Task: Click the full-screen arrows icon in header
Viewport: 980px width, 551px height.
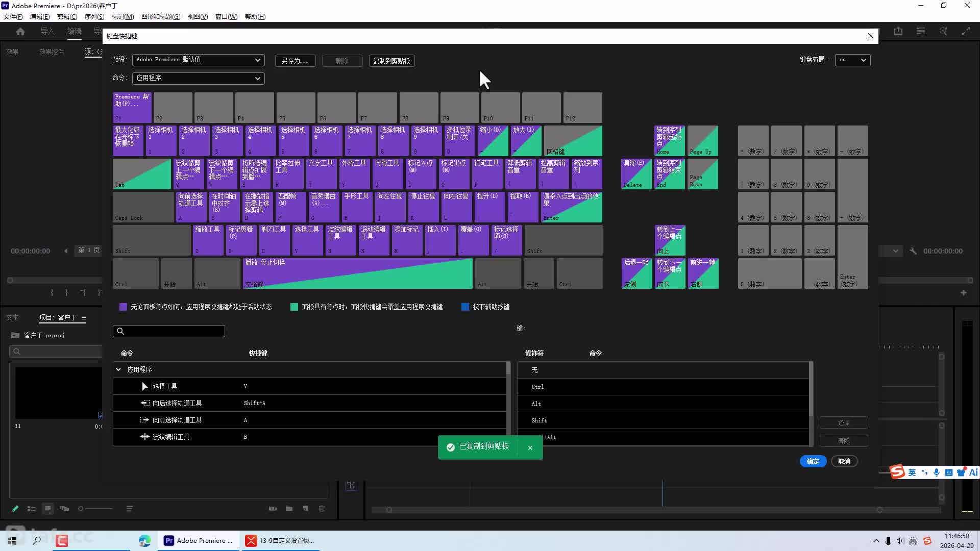Action: (x=966, y=31)
